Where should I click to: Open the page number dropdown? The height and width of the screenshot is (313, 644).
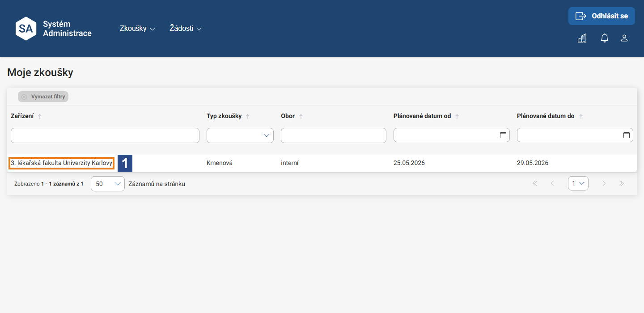coord(578,183)
